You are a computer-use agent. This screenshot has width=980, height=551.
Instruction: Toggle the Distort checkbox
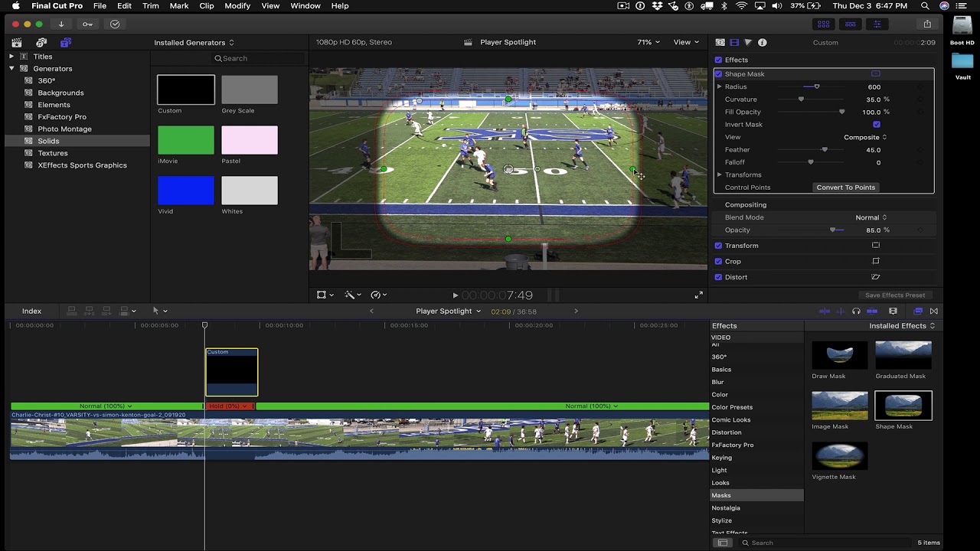(718, 277)
